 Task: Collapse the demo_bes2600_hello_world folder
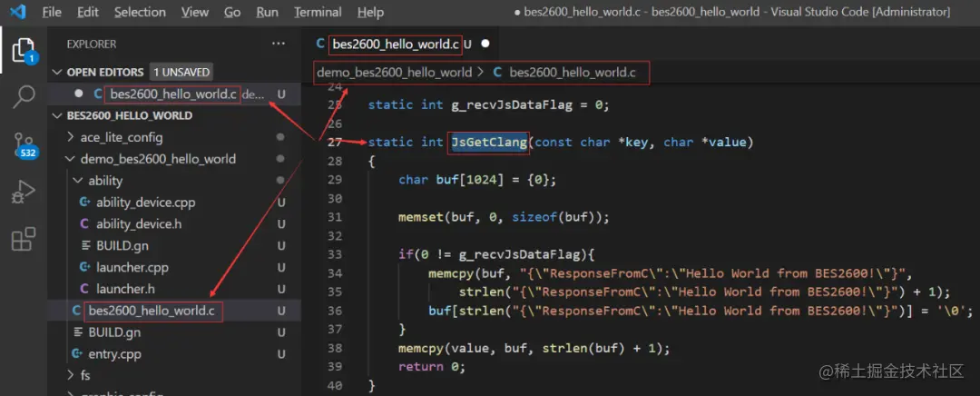(x=71, y=159)
